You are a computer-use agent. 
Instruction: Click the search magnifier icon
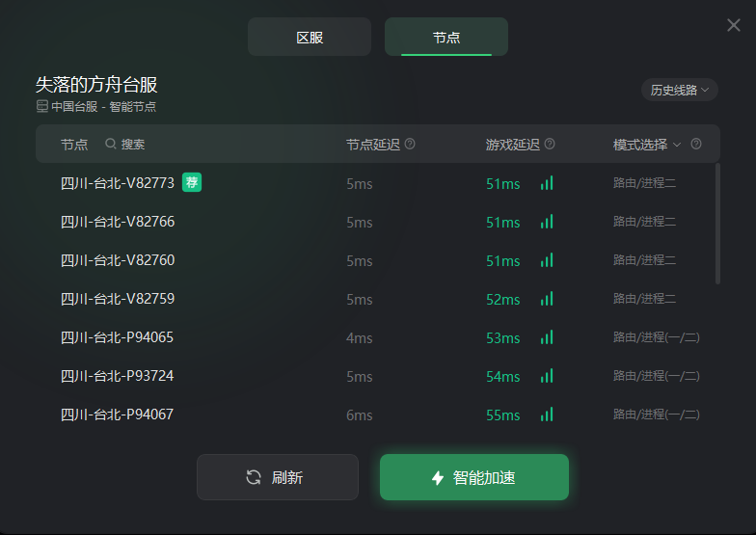(x=111, y=145)
